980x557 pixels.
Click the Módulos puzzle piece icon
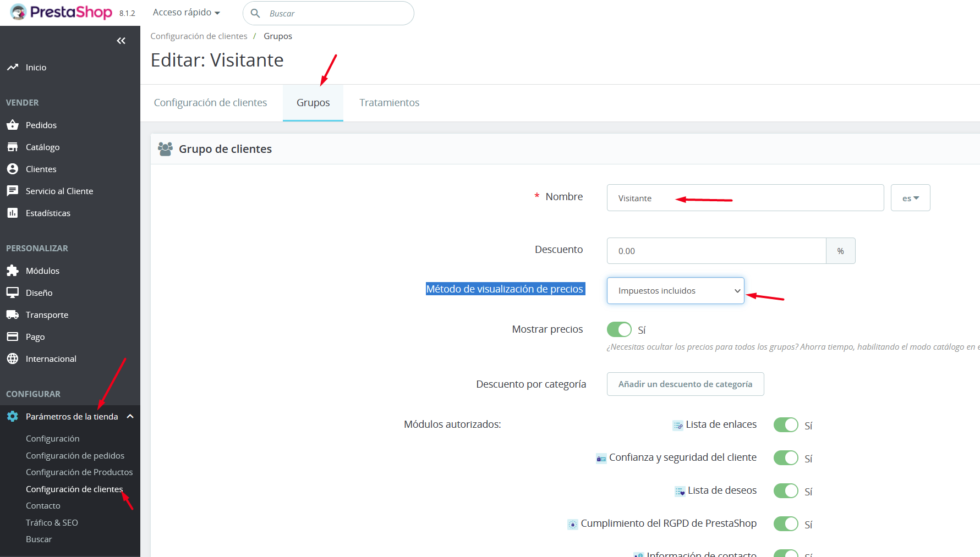[13, 271]
